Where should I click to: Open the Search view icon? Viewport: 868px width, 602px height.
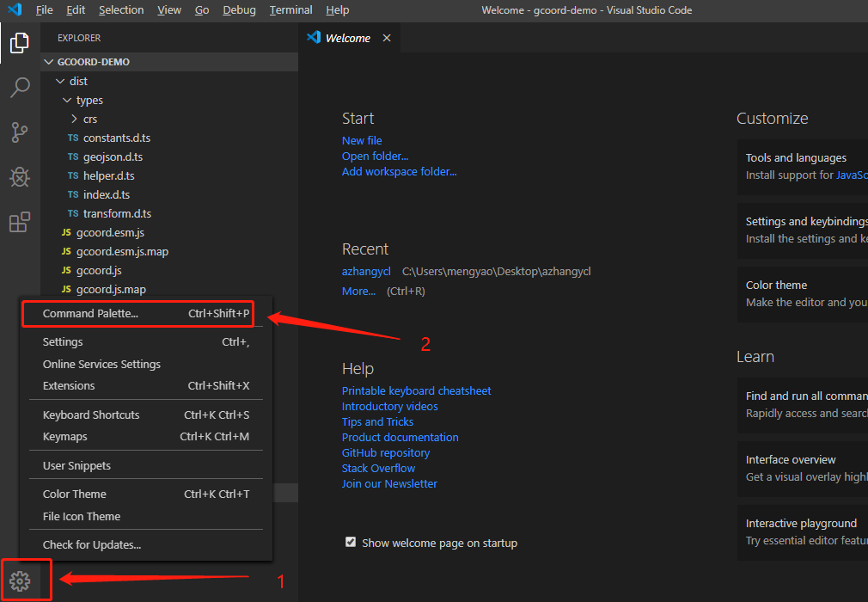tap(20, 88)
